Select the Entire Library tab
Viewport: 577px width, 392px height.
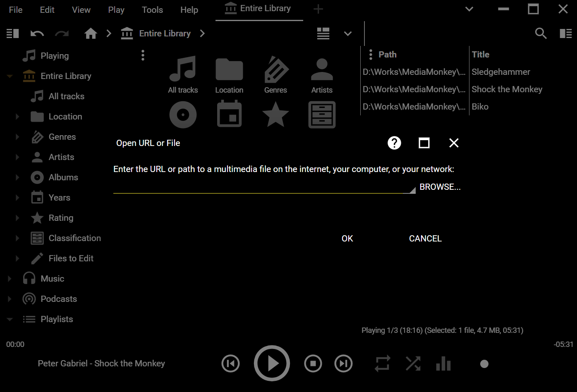(x=259, y=9)
